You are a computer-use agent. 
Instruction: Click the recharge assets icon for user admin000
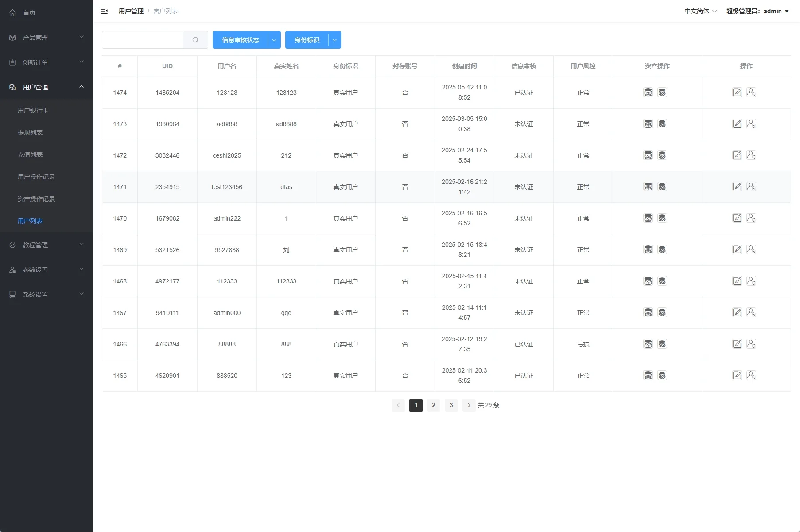[648, 313]
